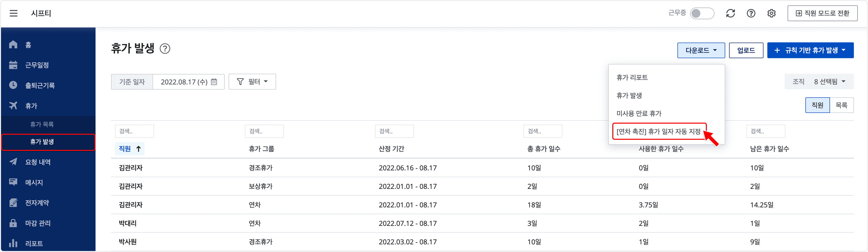Open the hamburger menu icon
This screenshot has width=868, height=252.
[x=13, y=13]
